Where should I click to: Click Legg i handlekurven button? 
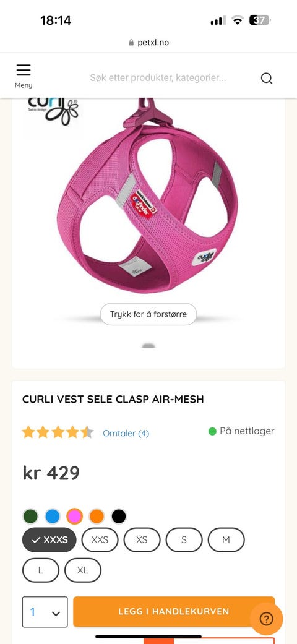[x=174, y=612]
